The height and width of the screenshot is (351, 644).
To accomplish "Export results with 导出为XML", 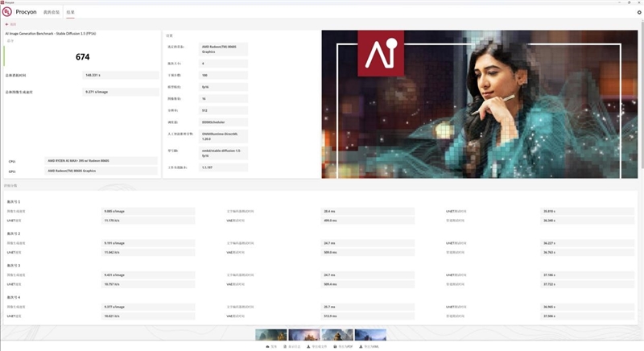I will coord(369,346).
